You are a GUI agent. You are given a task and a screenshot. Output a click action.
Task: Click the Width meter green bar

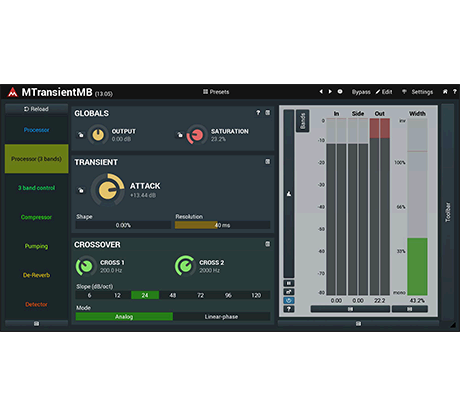pos(417,266)
